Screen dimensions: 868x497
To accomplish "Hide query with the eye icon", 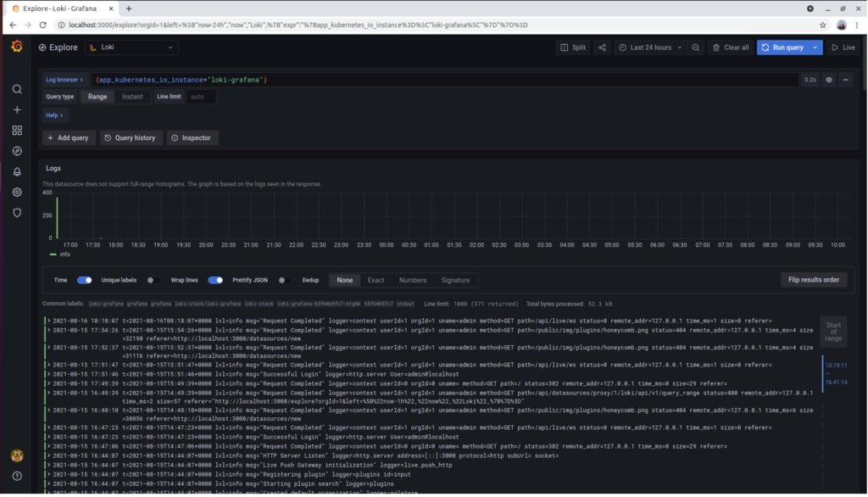I will 829,80.
